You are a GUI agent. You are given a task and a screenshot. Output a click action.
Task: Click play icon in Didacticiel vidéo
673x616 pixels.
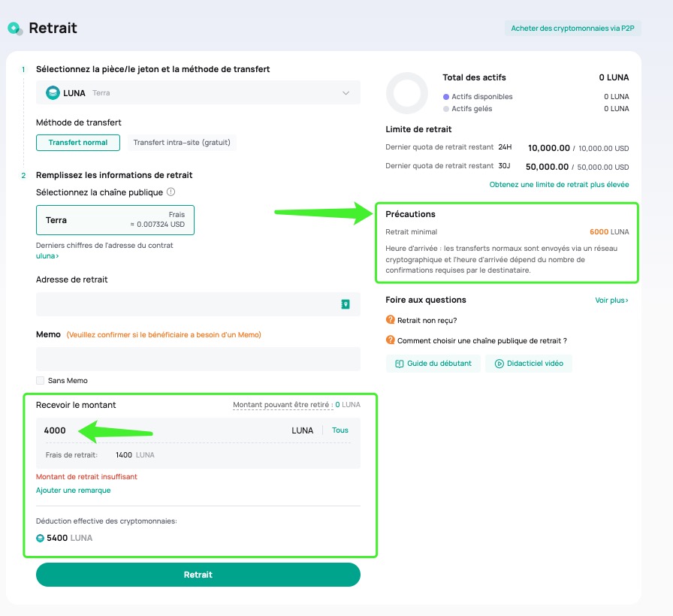499,364
